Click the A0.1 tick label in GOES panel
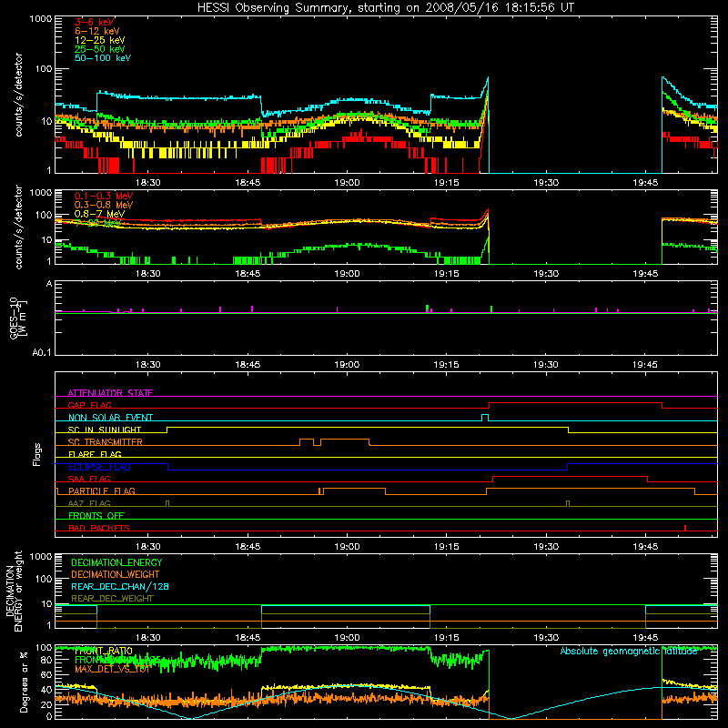Image resolution: width=728 pixels, height=728 pixels. click(42, 353)
